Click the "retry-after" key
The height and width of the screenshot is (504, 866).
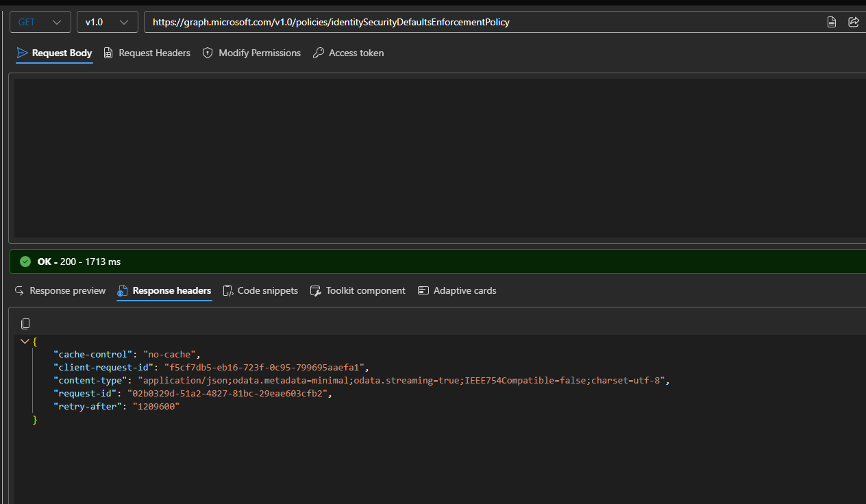88,406
